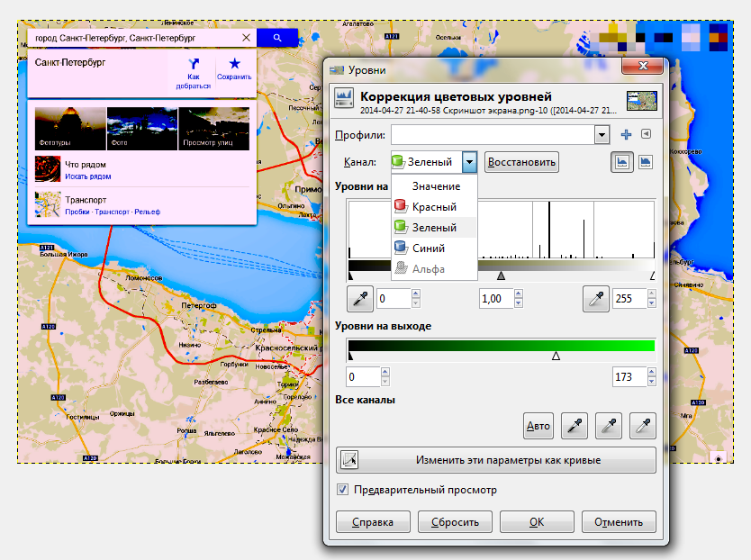Click the 'Отменить' button

(x=619, y=521)
